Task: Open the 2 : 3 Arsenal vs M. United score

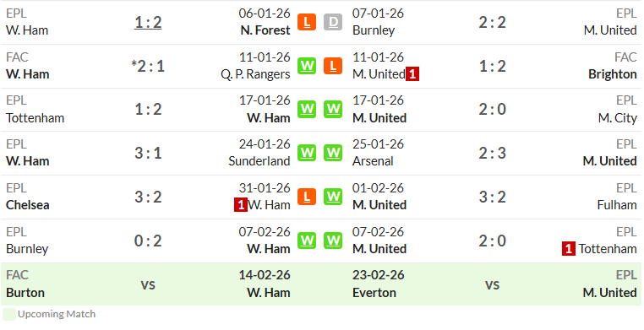Action: [492, 154]
